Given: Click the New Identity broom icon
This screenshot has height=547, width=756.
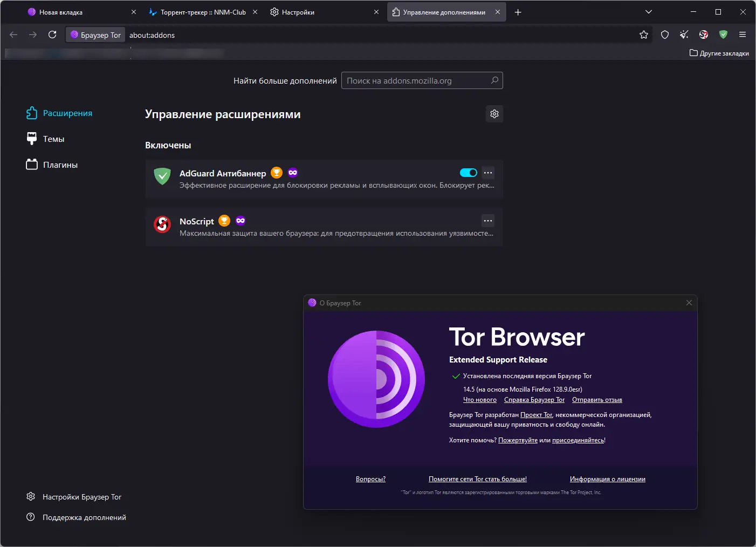Looking at the screenshot, I should point(684,35).
